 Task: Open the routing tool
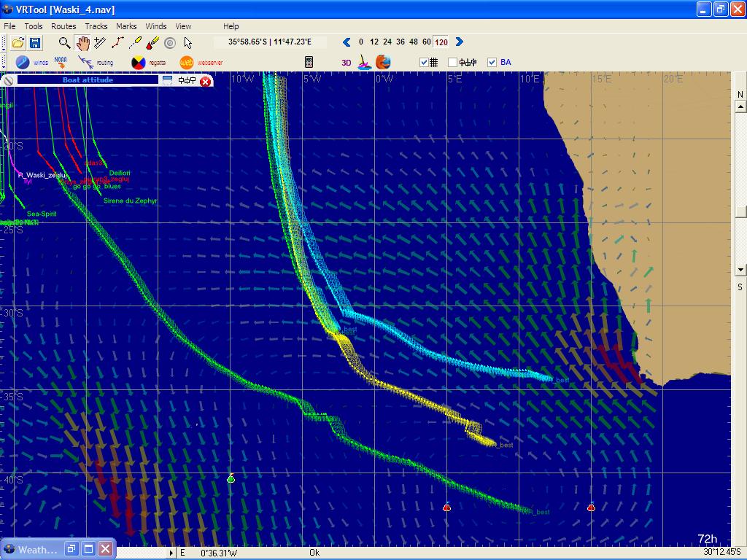(86, 63)
